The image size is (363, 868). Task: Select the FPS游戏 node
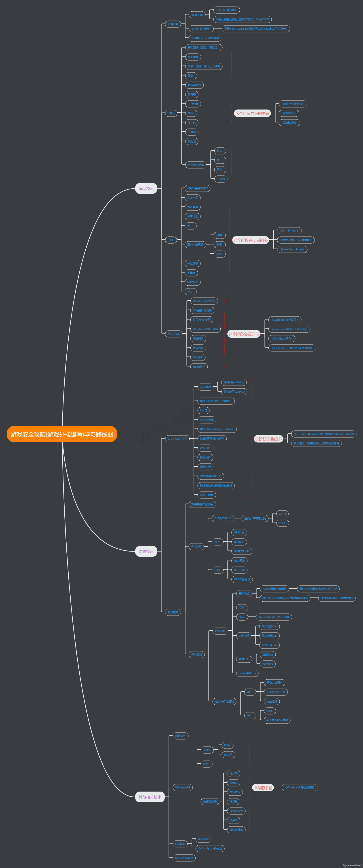point(196,547)
